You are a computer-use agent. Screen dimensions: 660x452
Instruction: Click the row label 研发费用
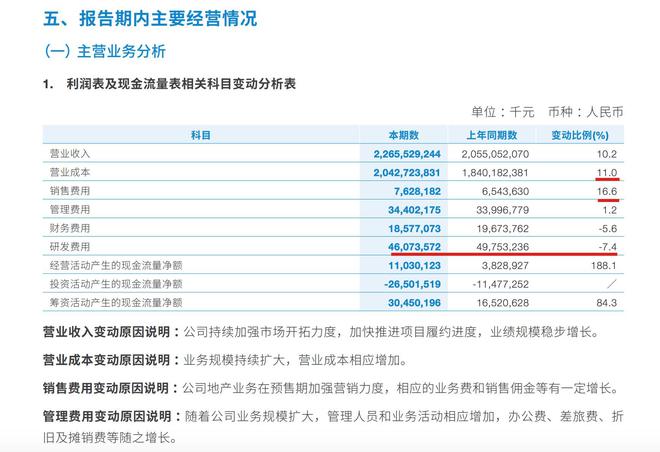tap(70, 247)
